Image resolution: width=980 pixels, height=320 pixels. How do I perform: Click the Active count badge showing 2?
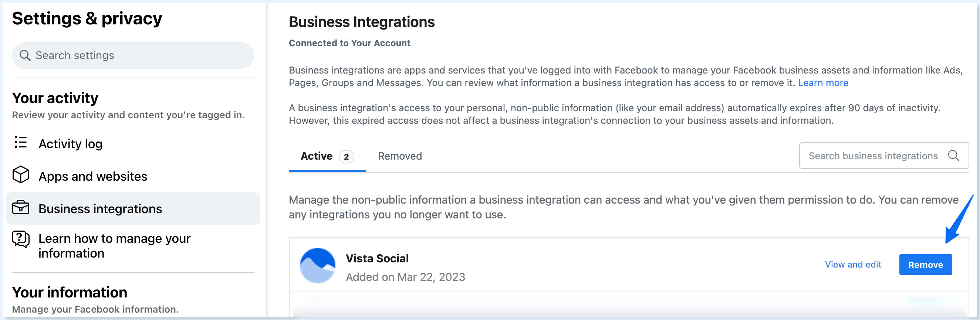(x=346, y=157)
